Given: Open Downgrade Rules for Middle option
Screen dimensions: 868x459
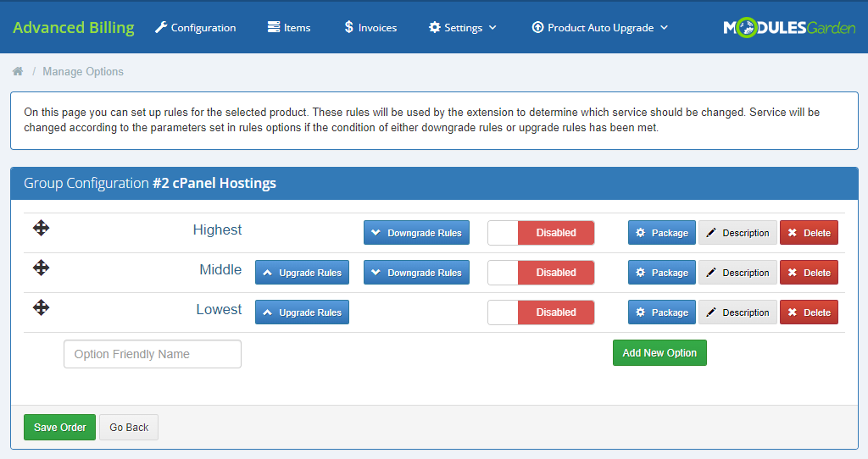Looking at the screenshot, I should pyautogui.click(x=416, y=273).
